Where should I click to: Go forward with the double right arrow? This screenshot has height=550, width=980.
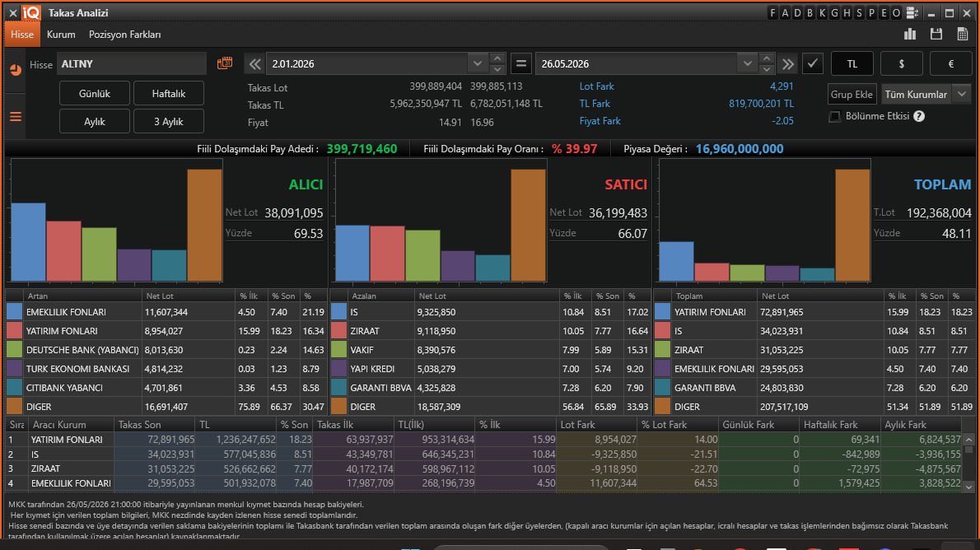pyautogui.click(x=788, y=63)
